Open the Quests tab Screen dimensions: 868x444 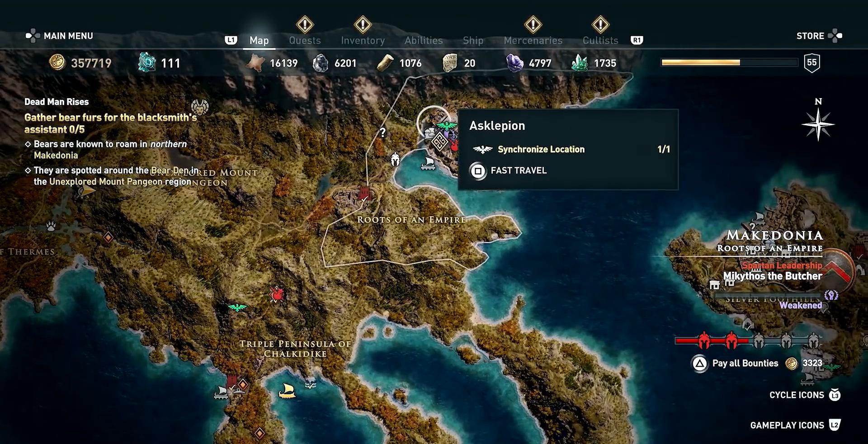tap(305, 40)
